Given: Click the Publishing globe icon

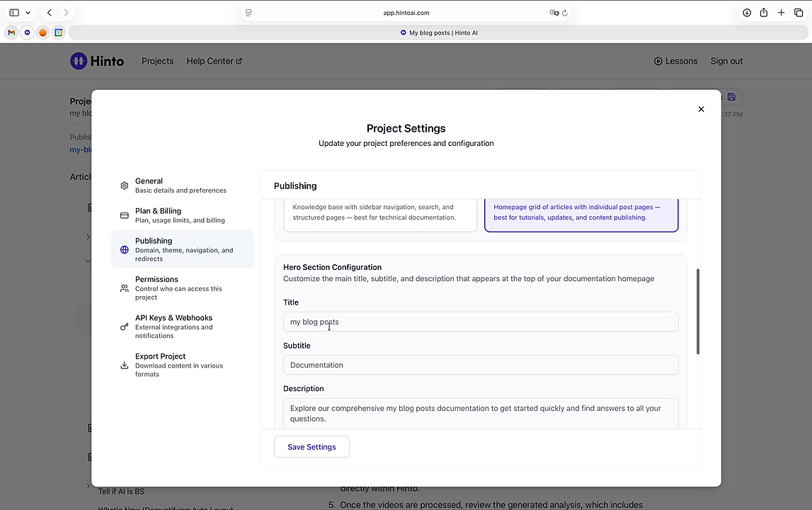Looking at the screenshot, I should (x=125, y=250).
